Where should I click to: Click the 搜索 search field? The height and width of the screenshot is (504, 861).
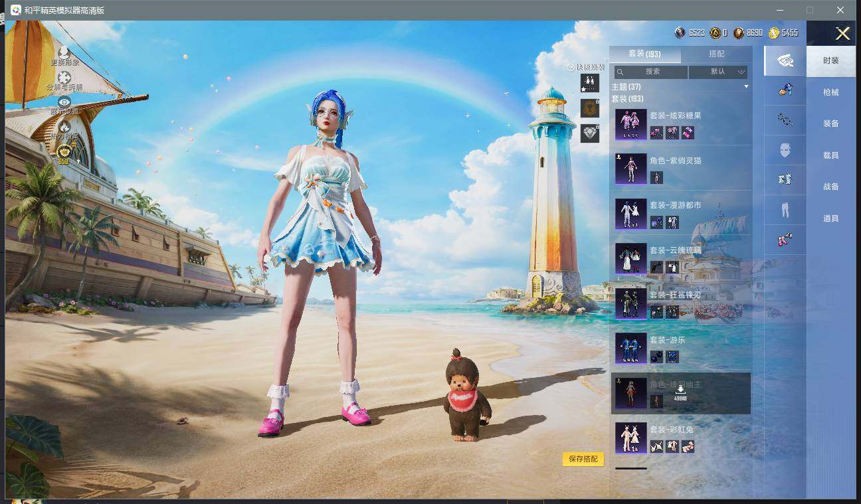pyautogui.click(x=650, y=72)
